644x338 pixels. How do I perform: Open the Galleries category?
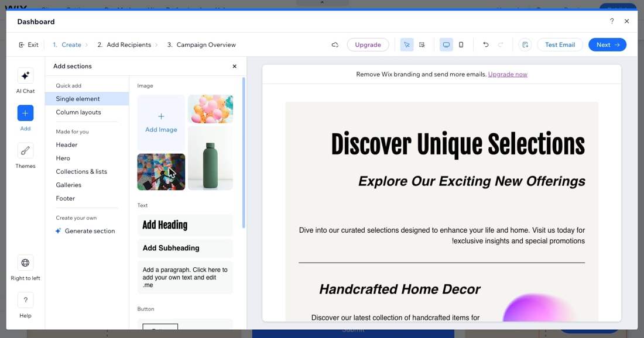coord(68,185)
